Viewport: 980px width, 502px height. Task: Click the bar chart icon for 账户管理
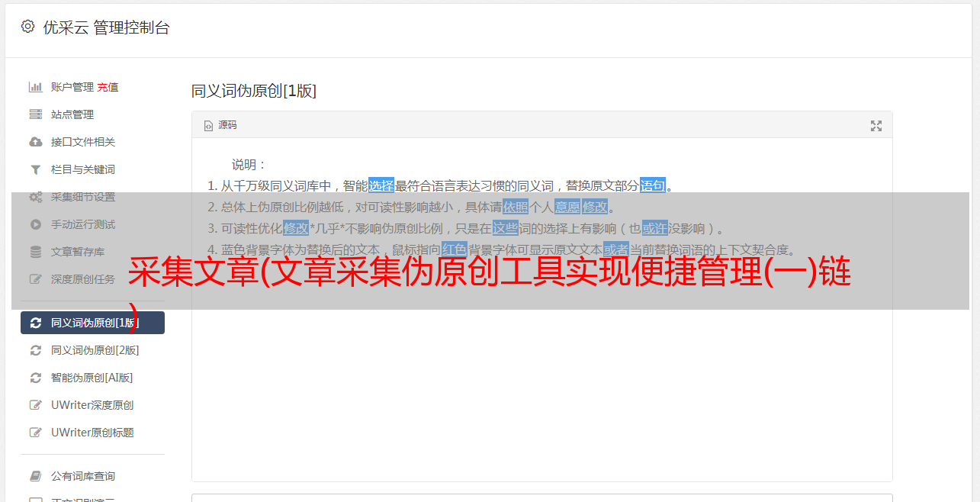[x=35, y=87]
